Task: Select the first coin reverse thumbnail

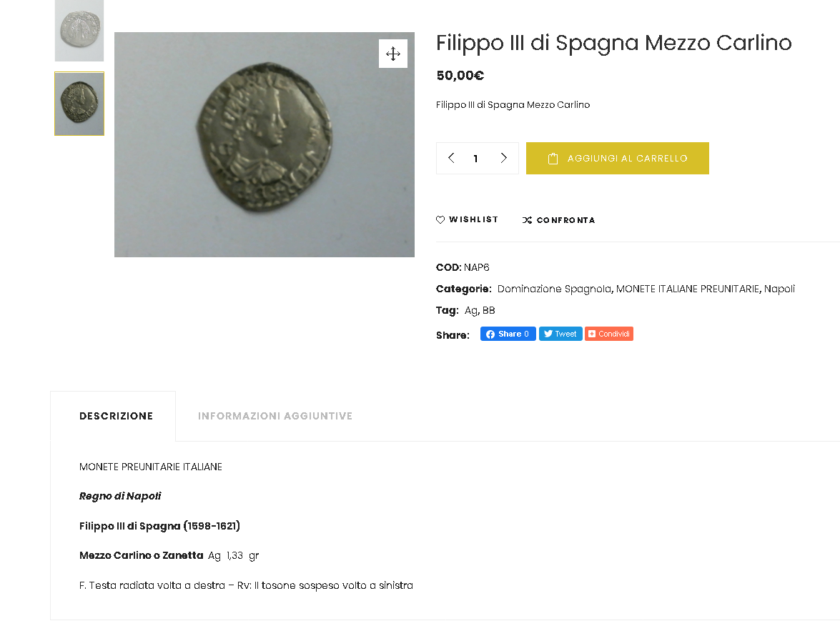Action: tap(79, 31)
